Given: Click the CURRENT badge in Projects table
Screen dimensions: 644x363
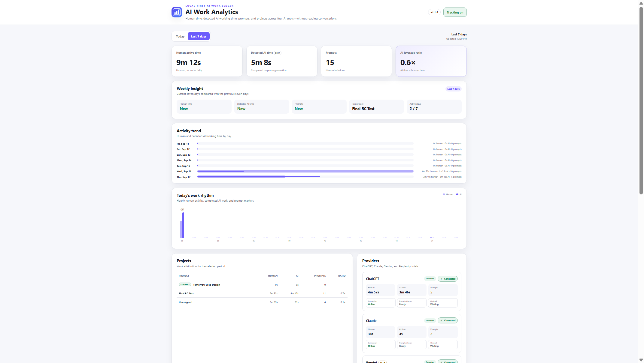Looking at the screenshot, I should pos(185,284).
